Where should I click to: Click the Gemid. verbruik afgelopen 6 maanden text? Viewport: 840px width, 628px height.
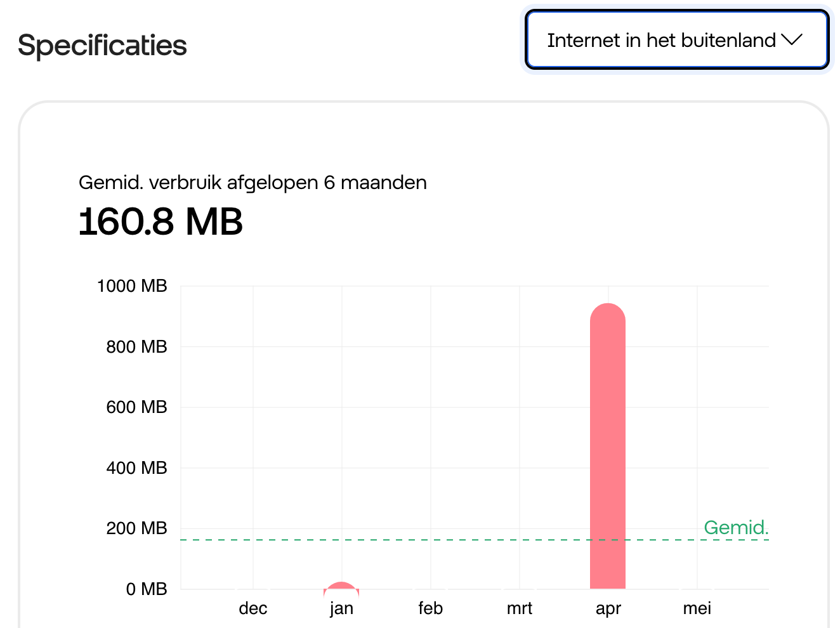coord(253,183)
